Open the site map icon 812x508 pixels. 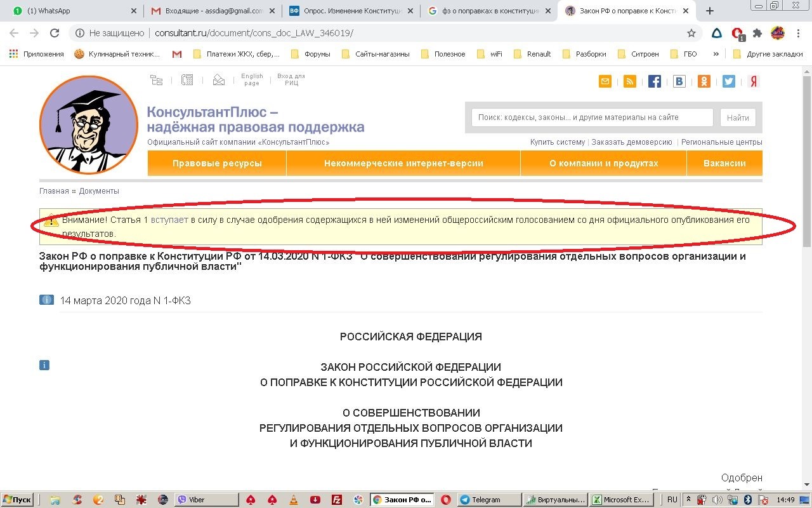(x=157, y=79)
